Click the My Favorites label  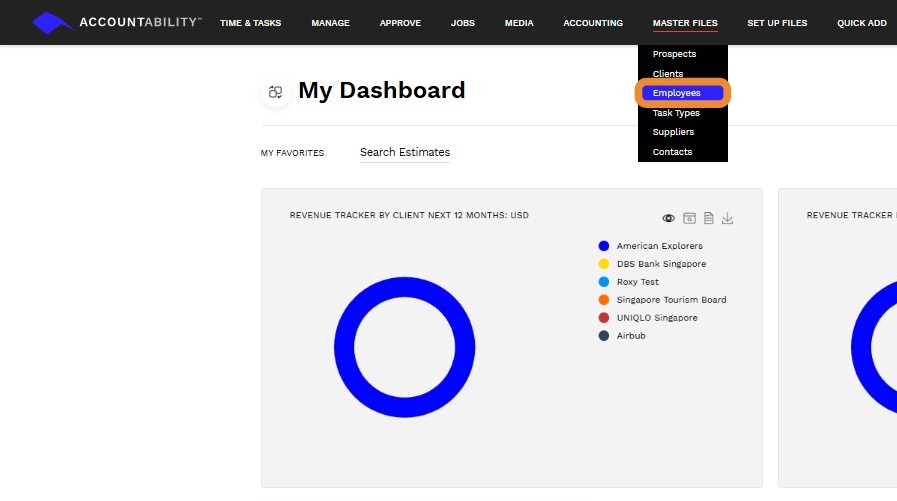pyautogui.click(x=292, y=153)
